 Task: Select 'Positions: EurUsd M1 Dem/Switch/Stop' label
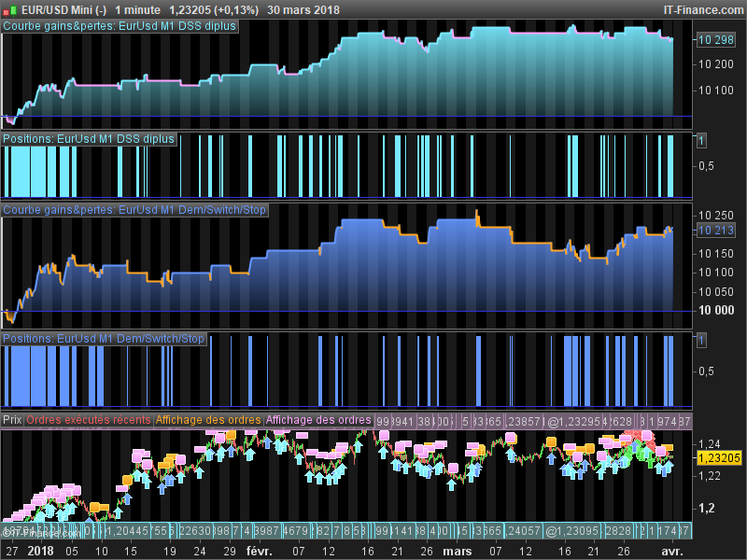tap(104, 339)
